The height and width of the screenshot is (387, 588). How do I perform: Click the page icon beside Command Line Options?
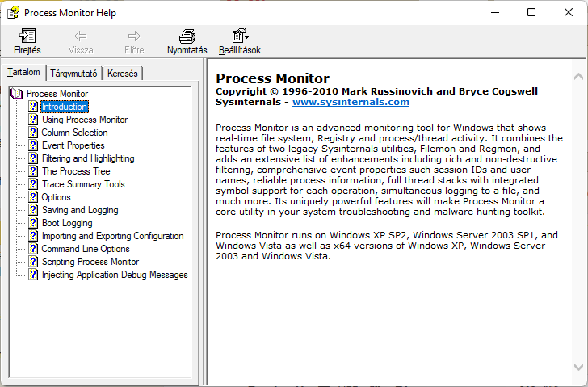click(33, 249)
